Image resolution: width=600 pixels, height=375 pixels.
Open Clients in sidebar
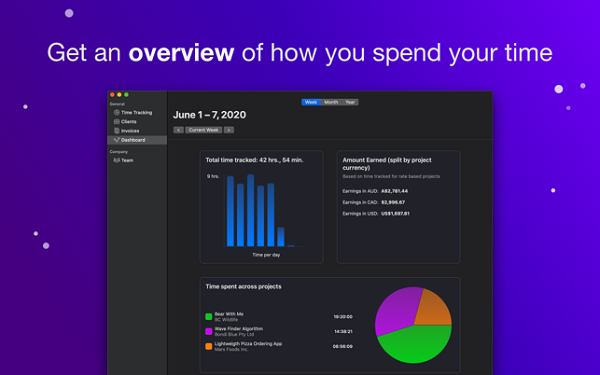click(137, 122)
